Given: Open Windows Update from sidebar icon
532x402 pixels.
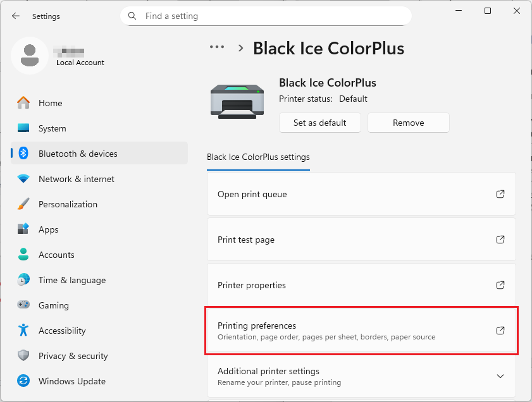Looking at the screenshot, I should coord(23,381).
